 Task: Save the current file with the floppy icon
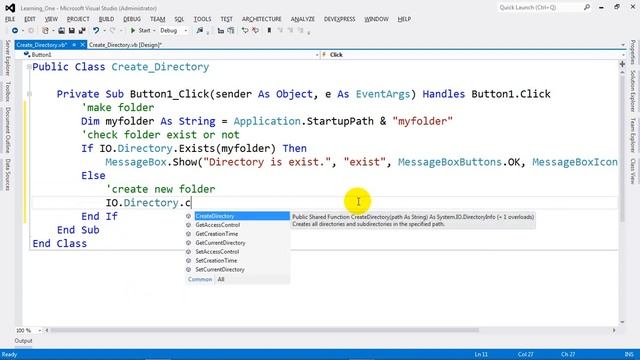pyautogui.click(x=71, y=31)
